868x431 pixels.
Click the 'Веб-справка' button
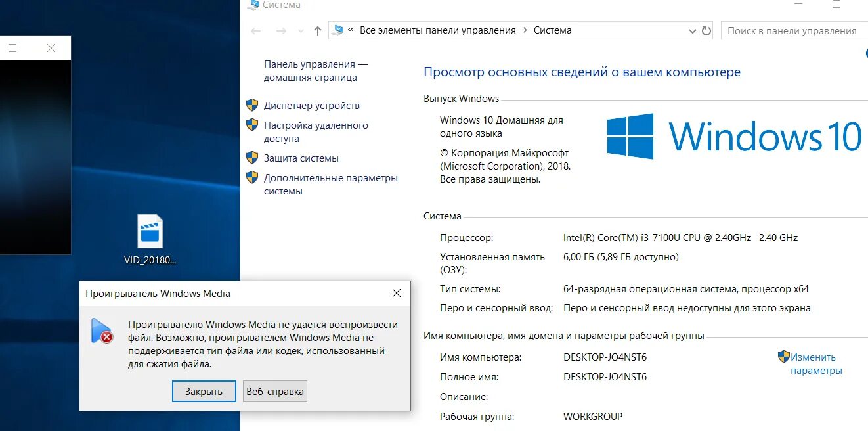pos(275,392)
